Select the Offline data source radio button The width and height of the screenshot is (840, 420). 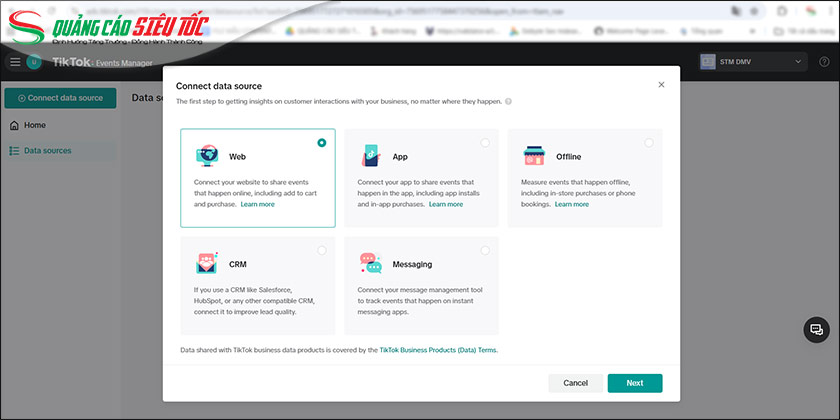click(x=649, y=142)
